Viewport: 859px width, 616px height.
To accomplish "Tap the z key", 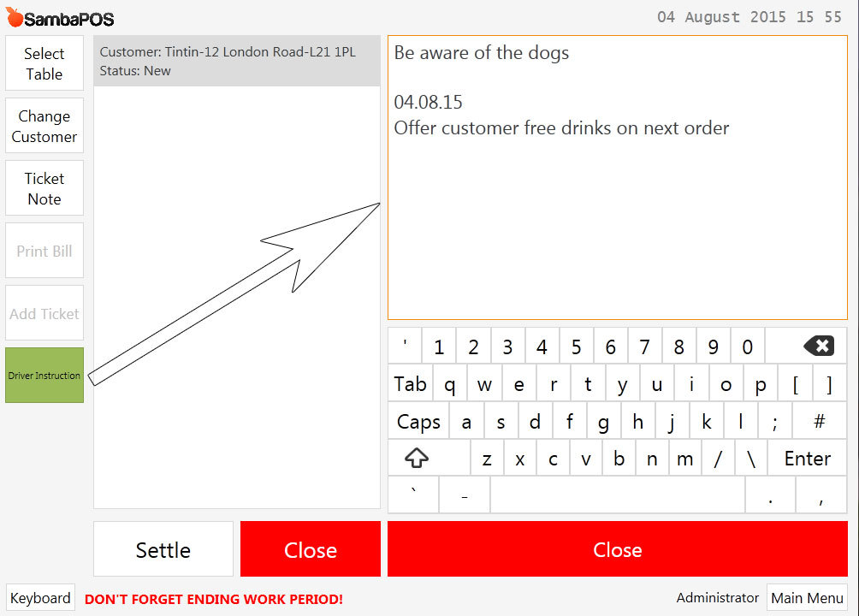I will coord(487,458).
